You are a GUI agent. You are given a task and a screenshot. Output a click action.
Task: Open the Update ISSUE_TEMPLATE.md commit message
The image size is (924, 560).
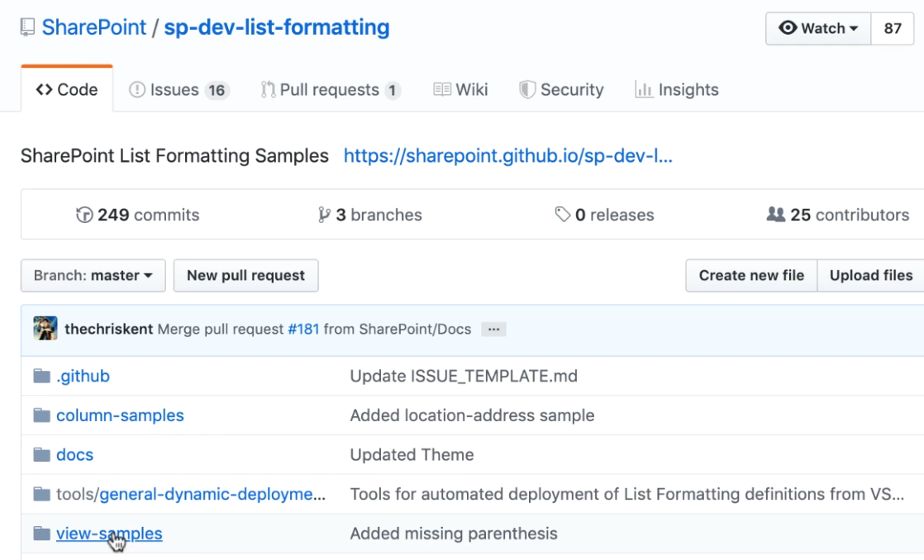[x=464, y=377]
